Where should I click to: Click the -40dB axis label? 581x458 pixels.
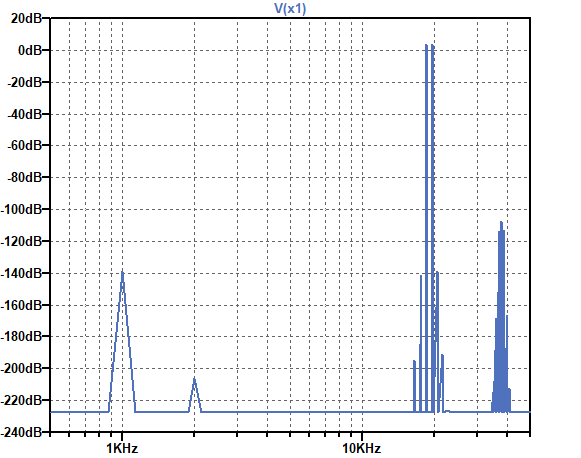(25, 114)
